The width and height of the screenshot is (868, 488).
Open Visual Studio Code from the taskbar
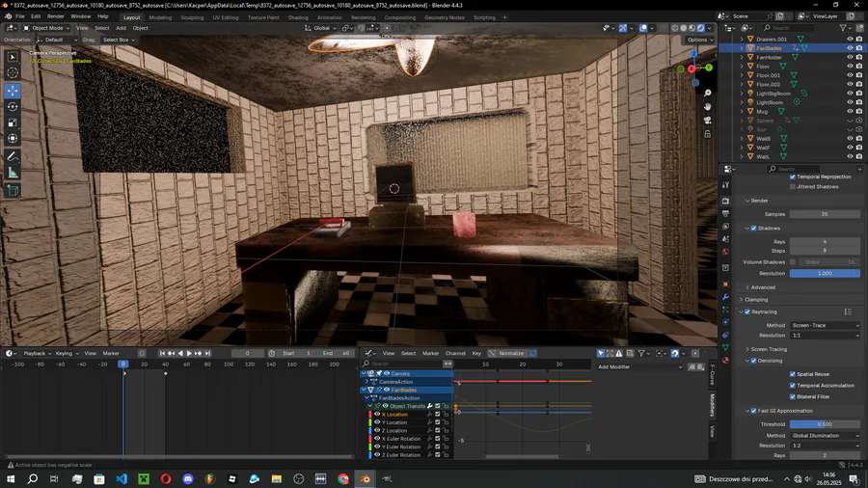pos(122,479)
